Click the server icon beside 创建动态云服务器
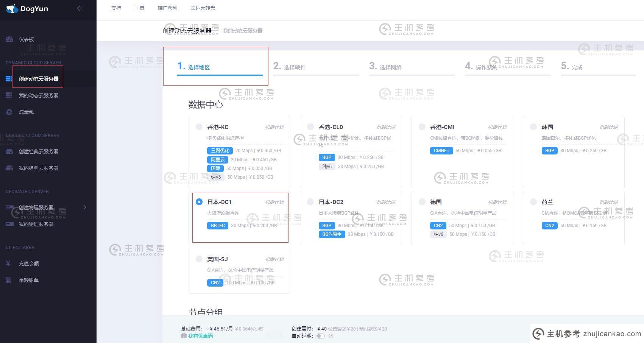This screenshot has height=343, width=644. [x=9, y=79]
